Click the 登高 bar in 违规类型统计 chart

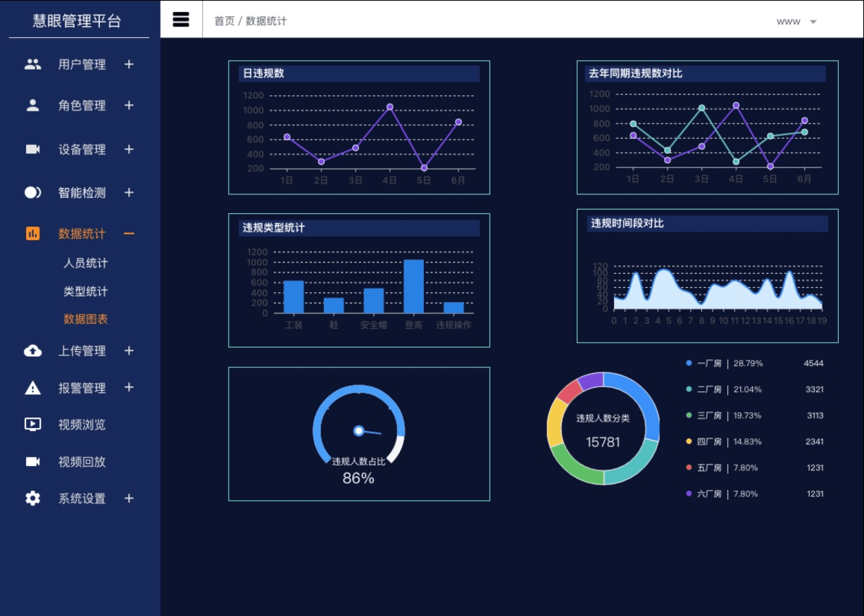[x=413, y=287]
